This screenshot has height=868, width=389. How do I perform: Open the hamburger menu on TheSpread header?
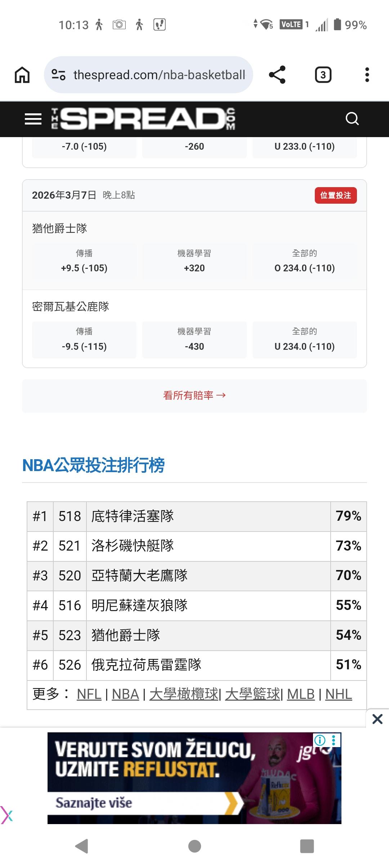pyautogui.click(x=33, y=119)
